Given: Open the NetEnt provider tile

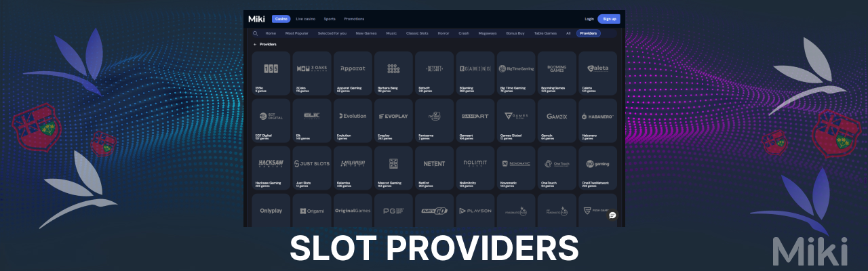Looking at the screenshot, I should pyautogui.click(x=434, y=168).
